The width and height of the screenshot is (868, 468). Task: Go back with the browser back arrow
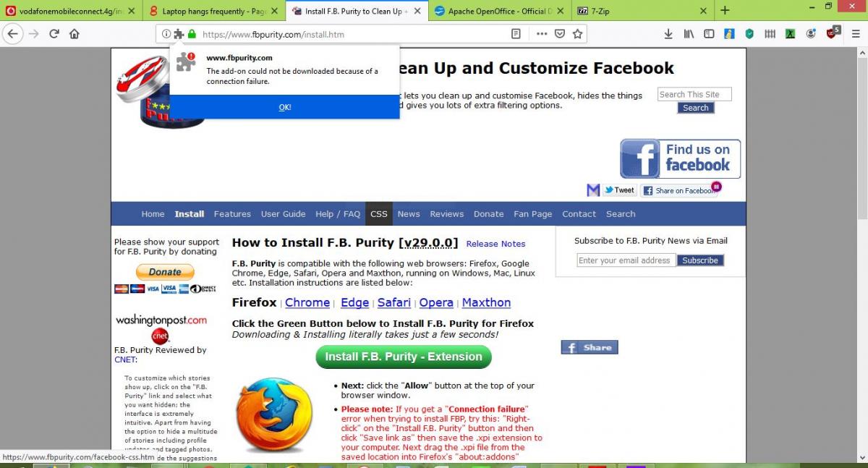(x=12, y=34)
